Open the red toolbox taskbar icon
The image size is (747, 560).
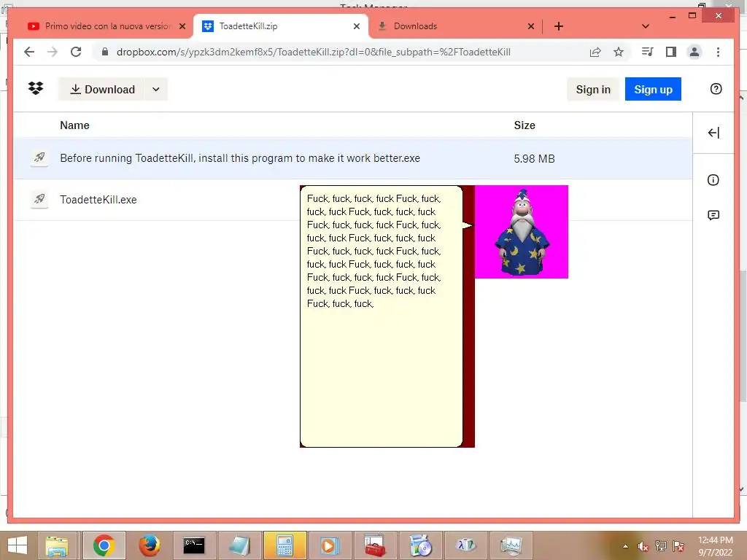(374, 545)
